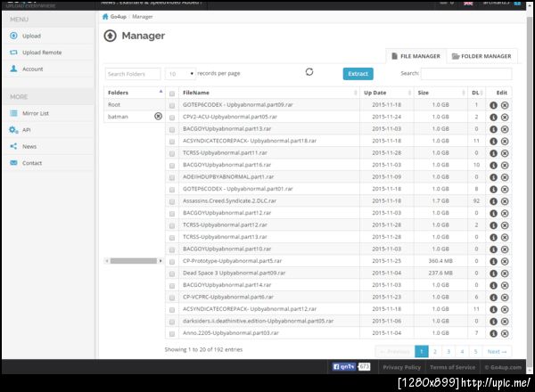Screen dimensions: 535x392
Task: Check the box for GOTEP6CODEX part09.rar
Action: coord(172,105)
